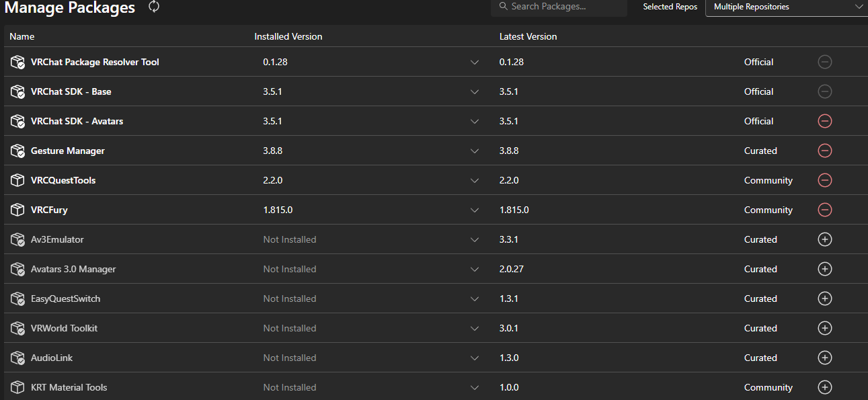Open version dropdown for VRCFury
The width and height of the screenshot is (868, 400).
475,210
